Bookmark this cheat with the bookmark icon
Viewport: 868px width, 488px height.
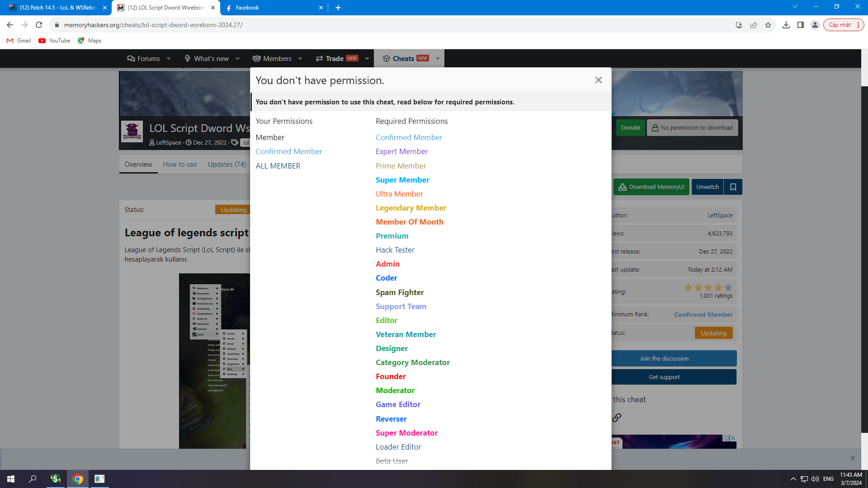pos(733,187)
